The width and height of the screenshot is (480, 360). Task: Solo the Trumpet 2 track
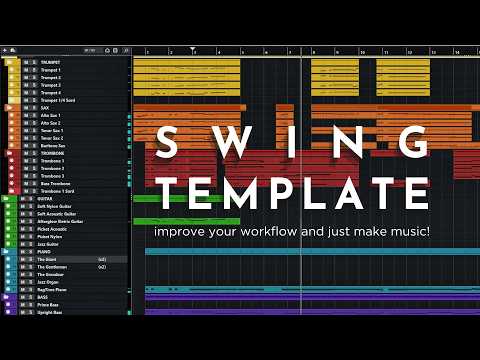(x=34, y=78)
